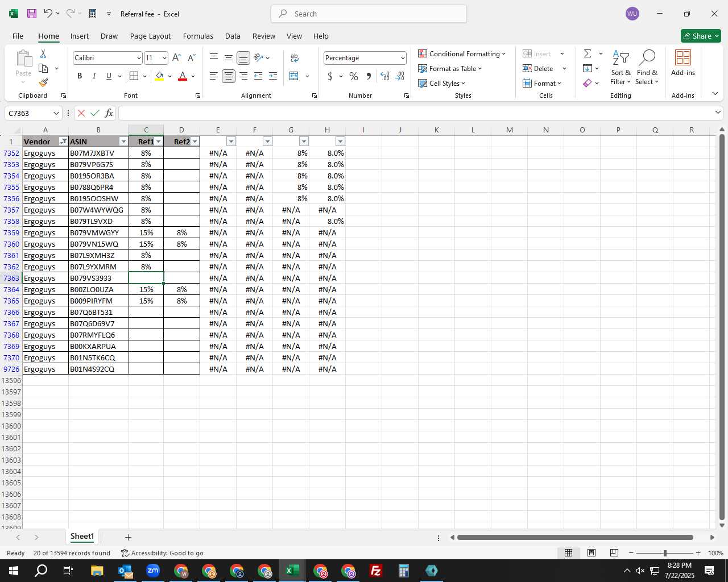Image resolution: width=728 pixels, height=582 pixels.
Task: Expand the formula bar
Action: click(x=717, y=113)
